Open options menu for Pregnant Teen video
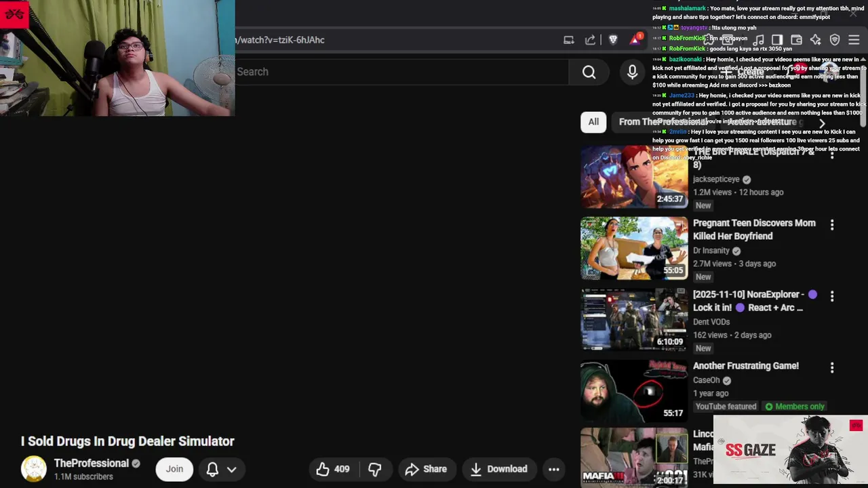 coord(832,224)
